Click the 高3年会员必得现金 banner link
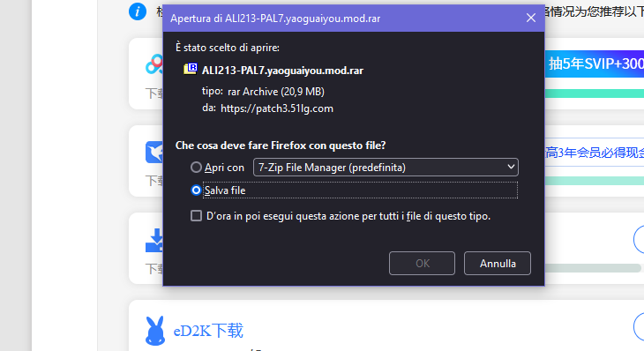Image resolution: width=644 pixels, height=351 pixels. (595, 153)
